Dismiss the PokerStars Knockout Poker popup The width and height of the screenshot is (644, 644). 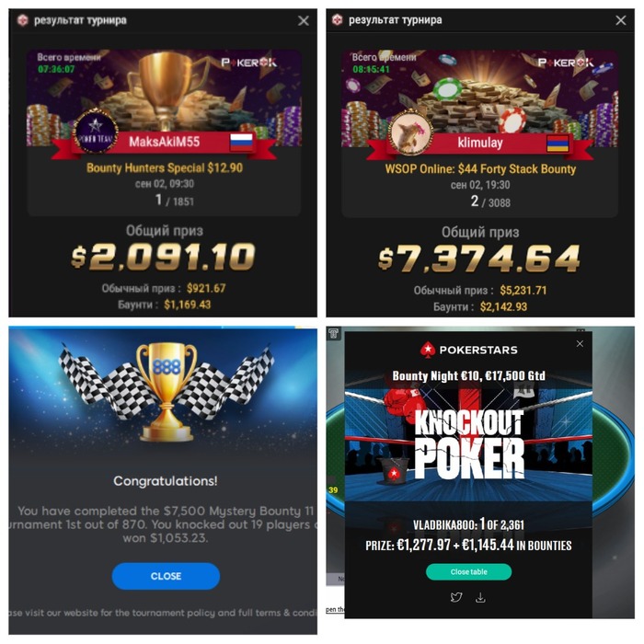(580, 344)
